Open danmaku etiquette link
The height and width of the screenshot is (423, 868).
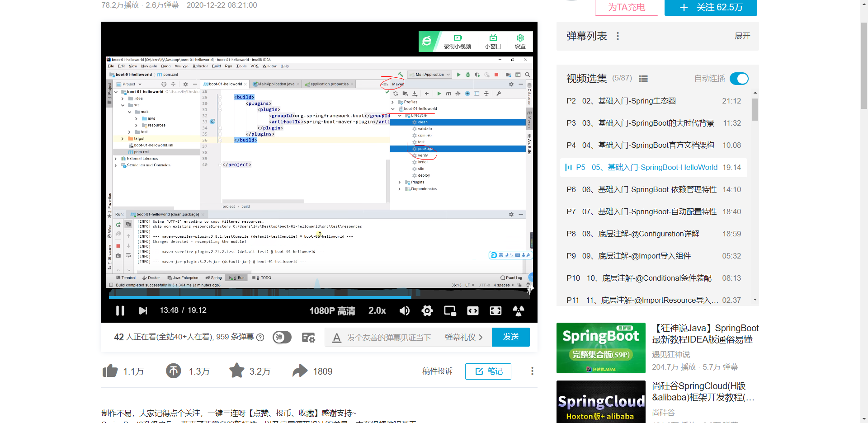click(x=463, y=337)
